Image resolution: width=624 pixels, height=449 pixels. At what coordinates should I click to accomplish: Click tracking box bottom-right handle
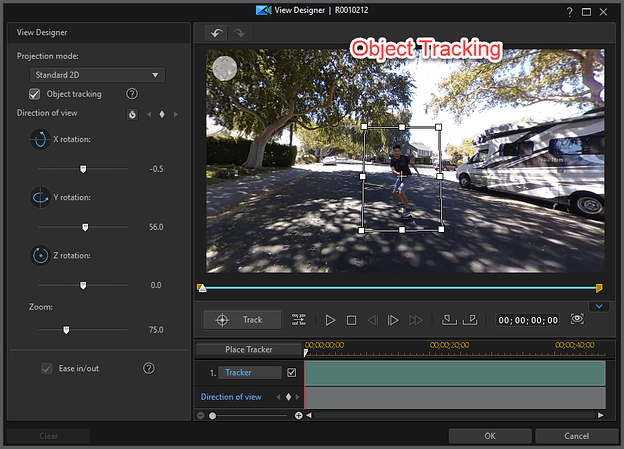(441, 229)
